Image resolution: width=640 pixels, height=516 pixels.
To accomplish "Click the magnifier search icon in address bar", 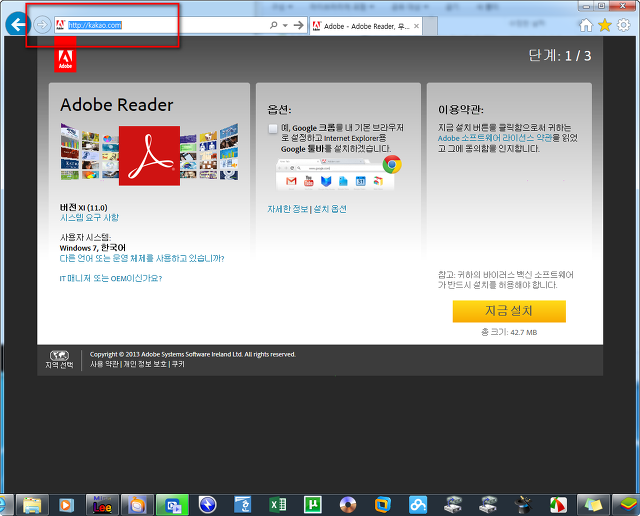I will pyautogui.click(x=273, y=25).
